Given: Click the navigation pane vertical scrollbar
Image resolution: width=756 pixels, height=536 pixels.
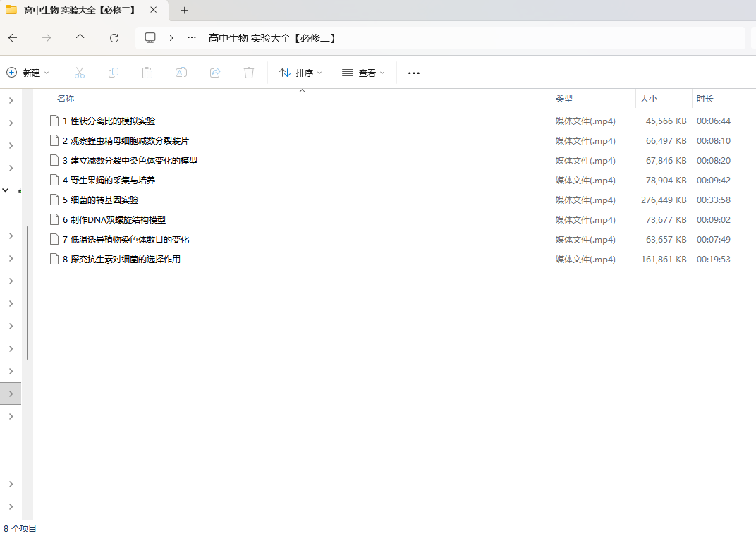Looking at the screenshot, I should (x=28, y=293).
